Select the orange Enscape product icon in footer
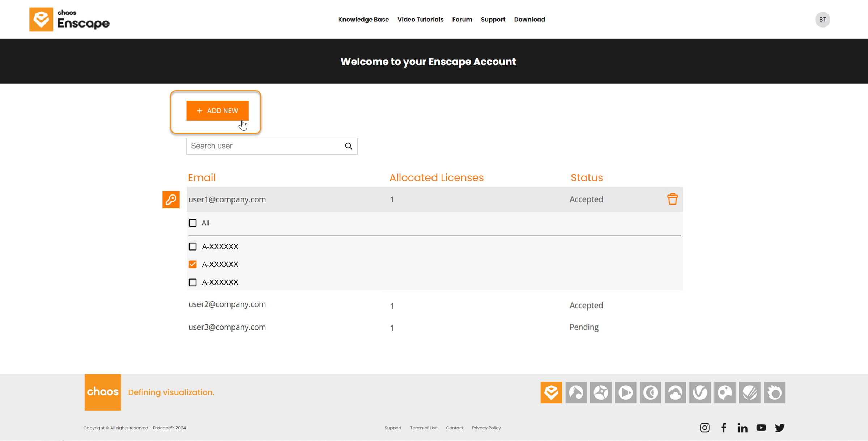Viewport: 868px width, 441px height. pos(551,392)
